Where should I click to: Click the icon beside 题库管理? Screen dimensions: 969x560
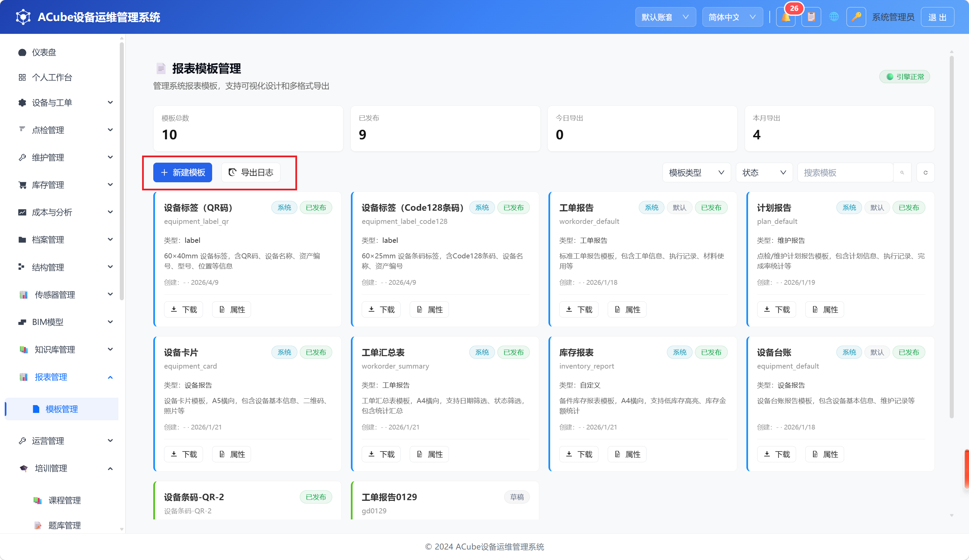tap(37, 526)
